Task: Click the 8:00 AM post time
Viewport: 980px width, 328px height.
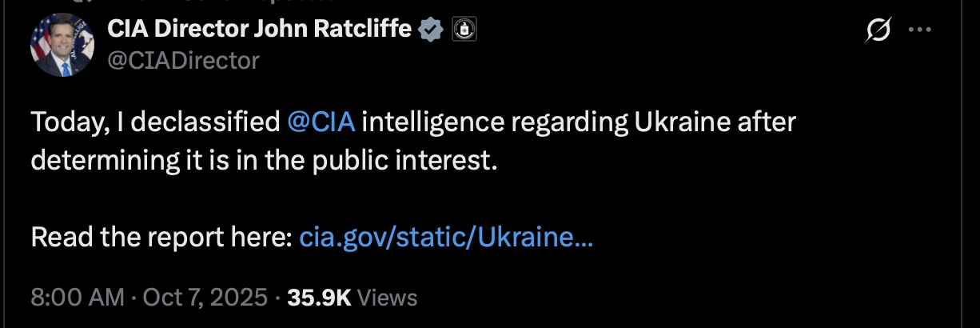Action: [77, 298]
